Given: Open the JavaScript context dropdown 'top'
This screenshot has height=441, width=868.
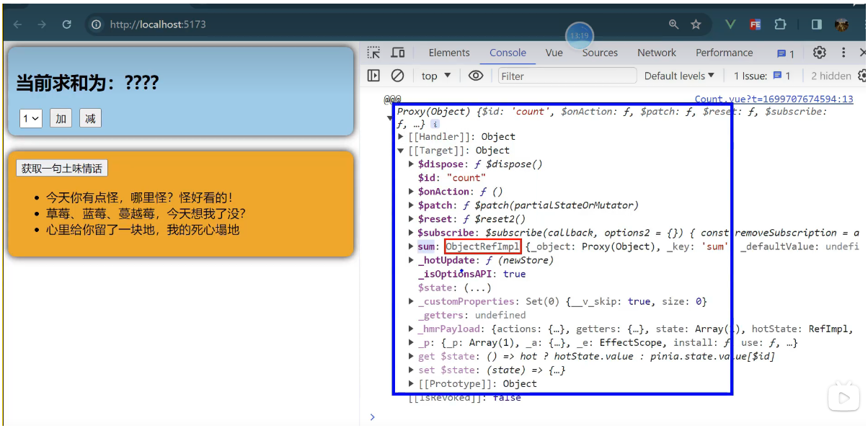Looking at the screenshot, I should pos(436,76).
